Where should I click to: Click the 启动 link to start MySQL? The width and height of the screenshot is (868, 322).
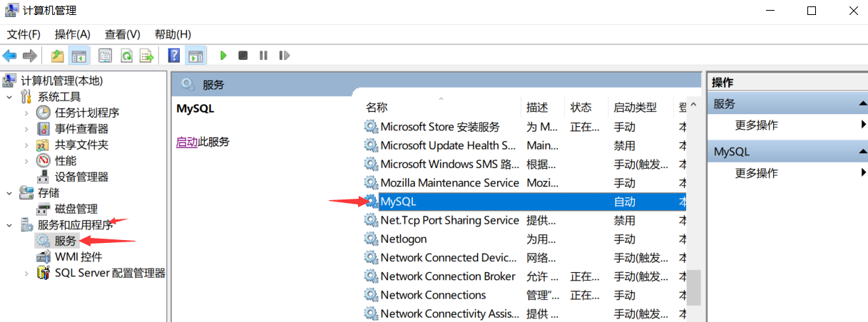(186, 142)
